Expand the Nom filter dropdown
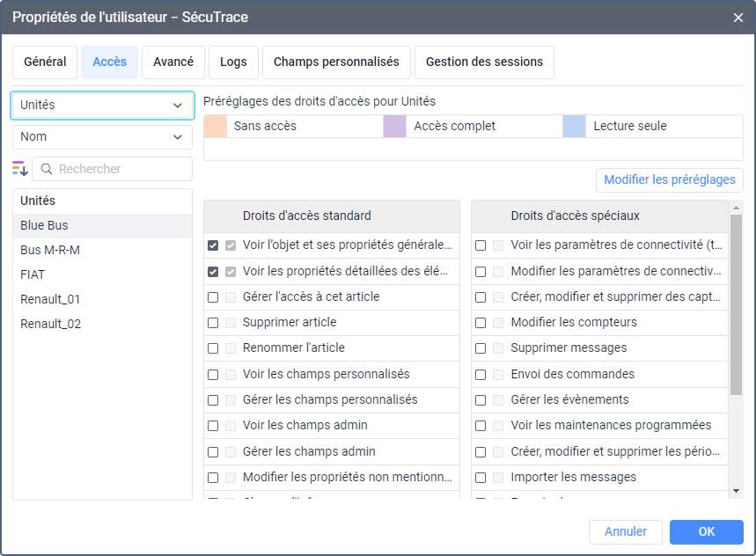The width and height of the screenshot is (756, 556). click(102, 136)
